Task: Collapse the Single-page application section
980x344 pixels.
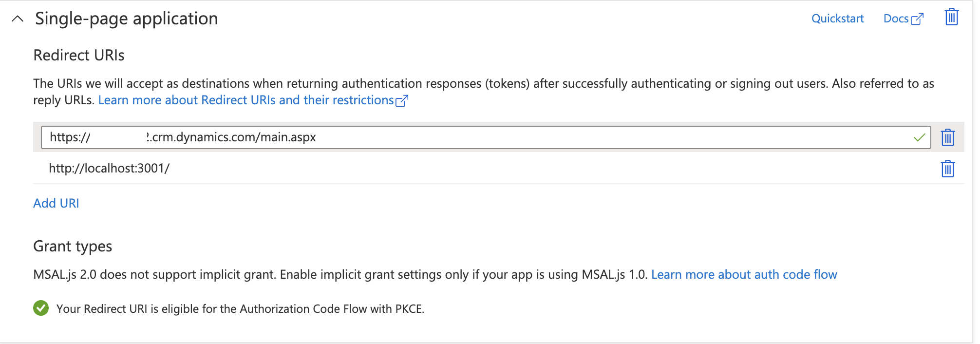Action: coord(18,18)
